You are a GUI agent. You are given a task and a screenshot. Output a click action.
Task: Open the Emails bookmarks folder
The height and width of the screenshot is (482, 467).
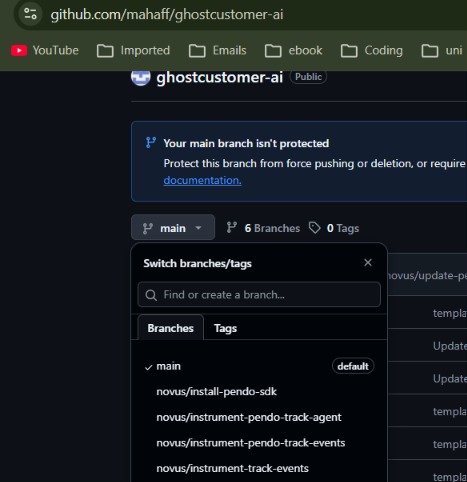click(x=217, y=50)
